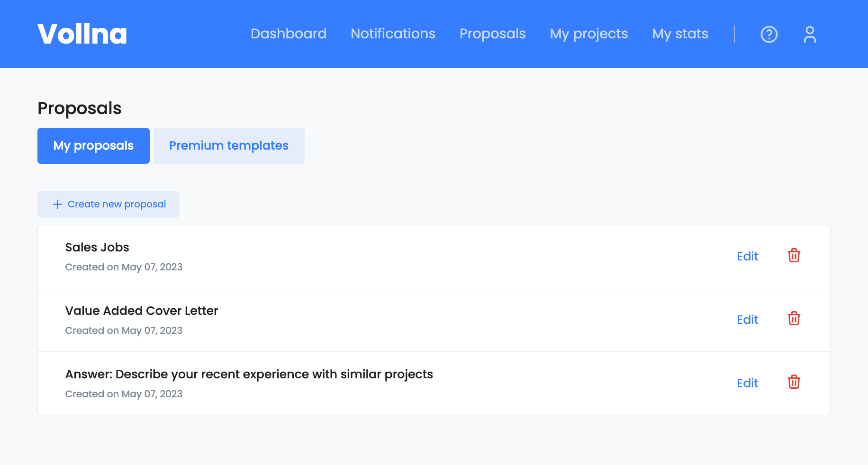Trash the Answer: Describe your experience proposal
This screenshot has height=465, width=868.
point(794,382)
